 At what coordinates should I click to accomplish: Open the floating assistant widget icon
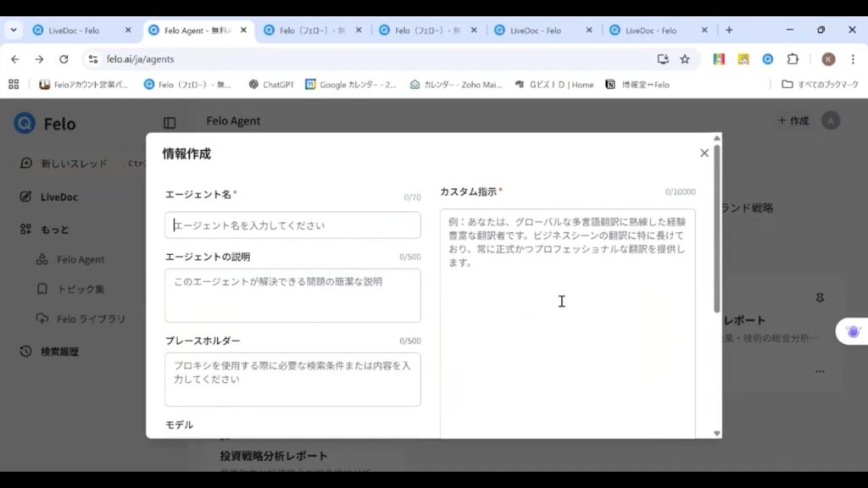click(853, 332)
